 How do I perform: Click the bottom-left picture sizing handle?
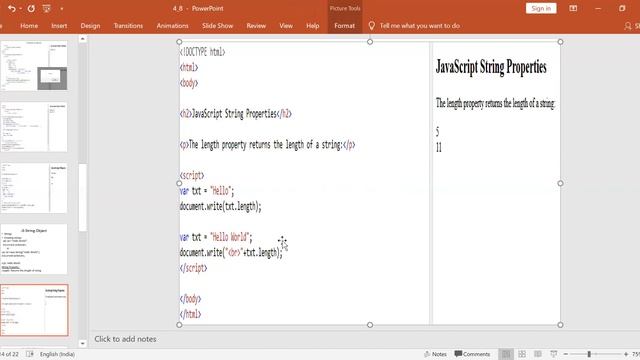[x=179, y=325]
